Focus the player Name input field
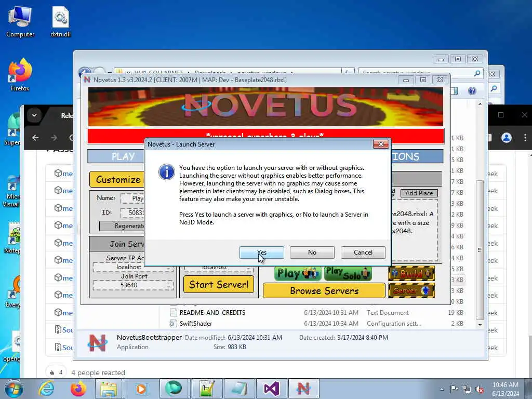 pos(132,198)
